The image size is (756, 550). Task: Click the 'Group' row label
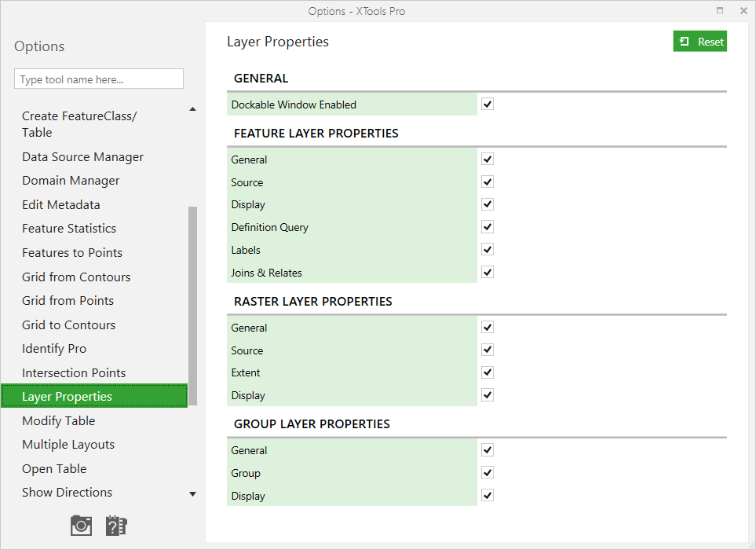(x=246, y=473)
